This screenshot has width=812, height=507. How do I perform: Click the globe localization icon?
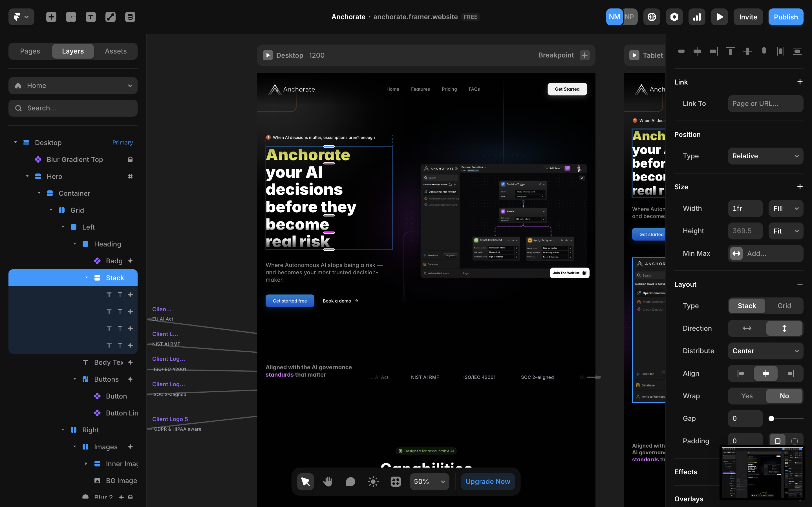point(652,17)
